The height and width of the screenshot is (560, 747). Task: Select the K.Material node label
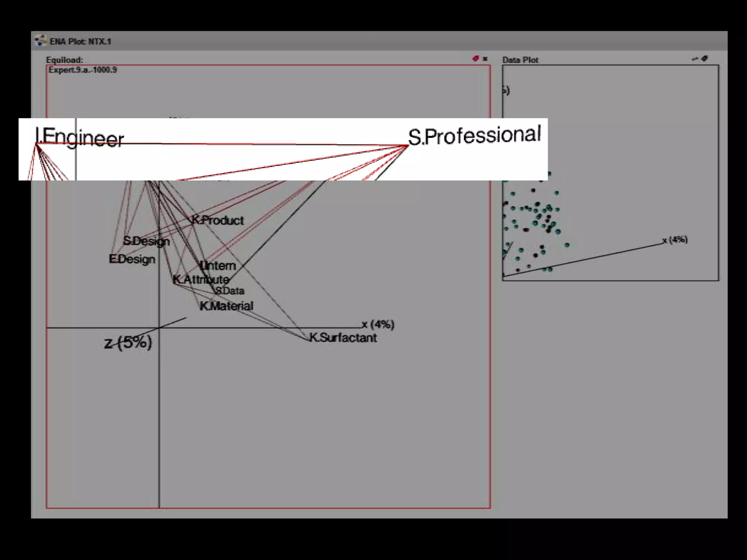pyautogui.click(x=227, y=306)
